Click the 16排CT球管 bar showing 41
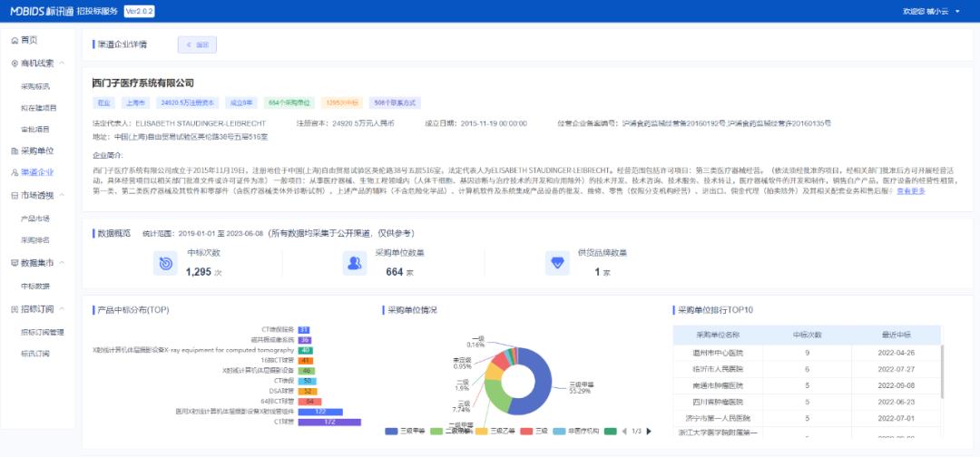The image size is (980, 457). click(x=306, y=360)
